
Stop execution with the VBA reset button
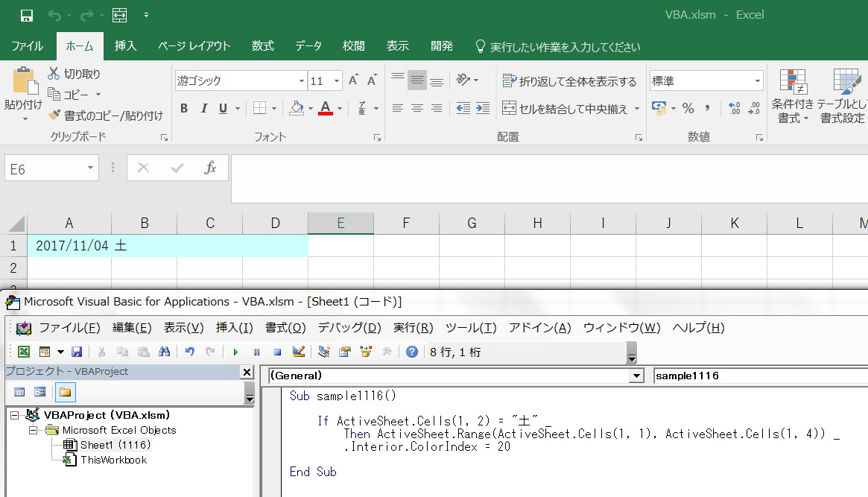tap(277, 352)
